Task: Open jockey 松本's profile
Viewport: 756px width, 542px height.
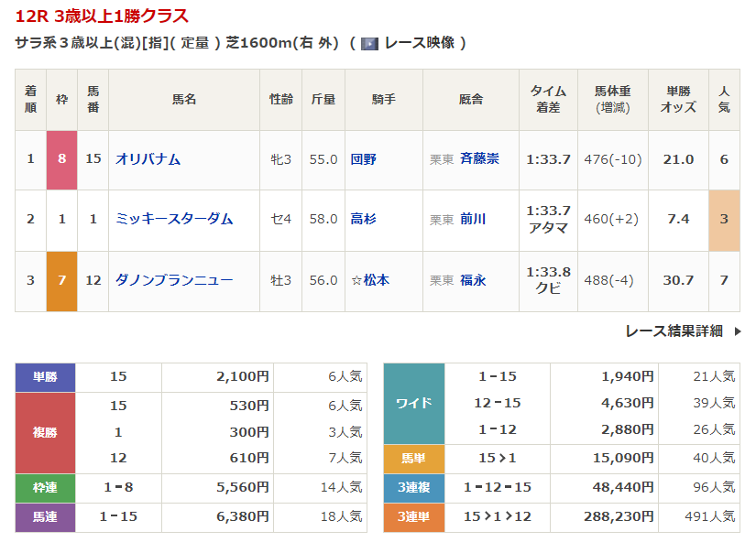Action: (x=369, y=280)
